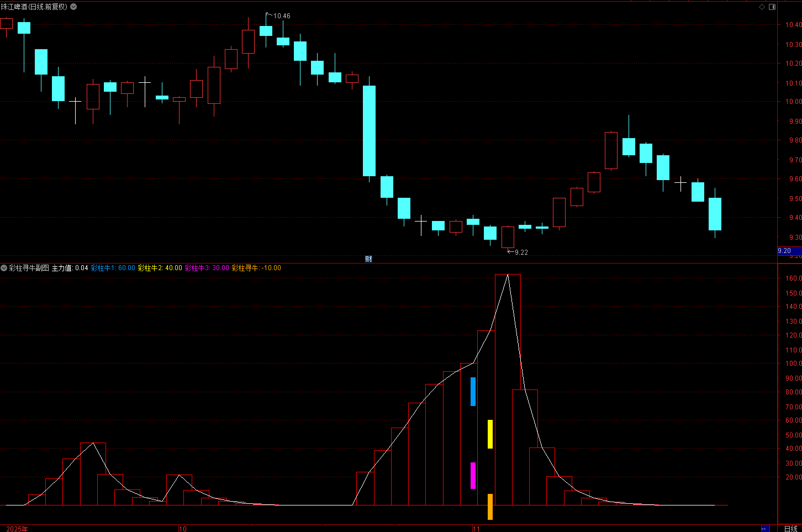The height and width of the screenshot is (532, 802).
Task: Click the blue 9.20 price tag on axis
Action: [x=789, y=251]
